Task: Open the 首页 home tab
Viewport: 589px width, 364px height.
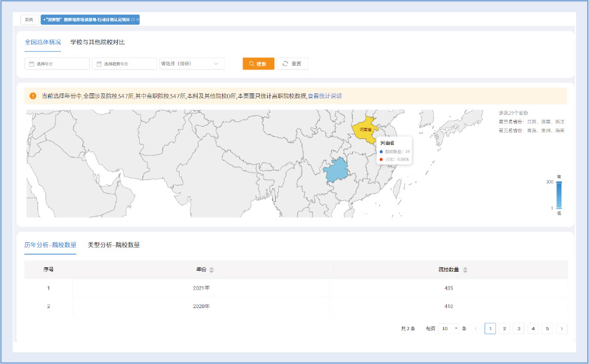Action: 29,20
